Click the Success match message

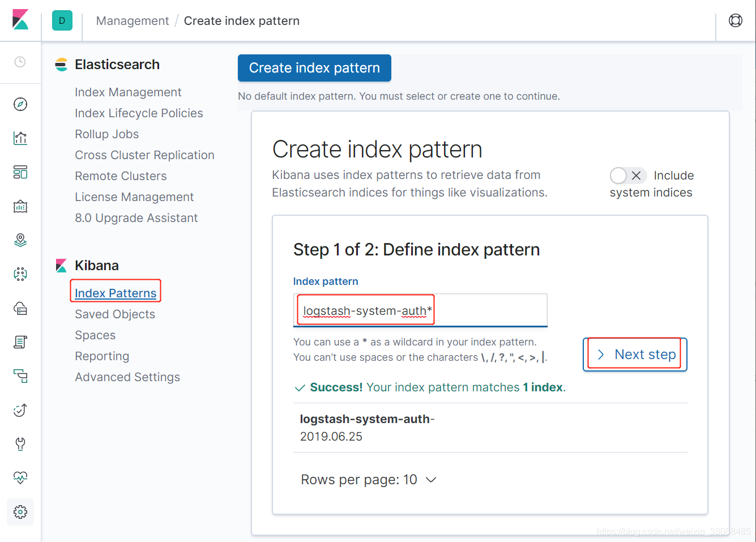[430, 387]
